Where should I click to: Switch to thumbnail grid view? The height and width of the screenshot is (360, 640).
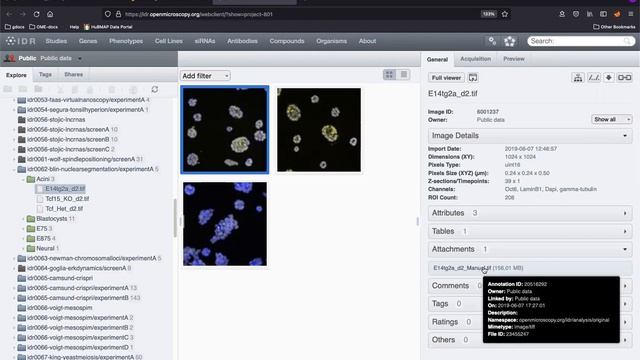389,74
